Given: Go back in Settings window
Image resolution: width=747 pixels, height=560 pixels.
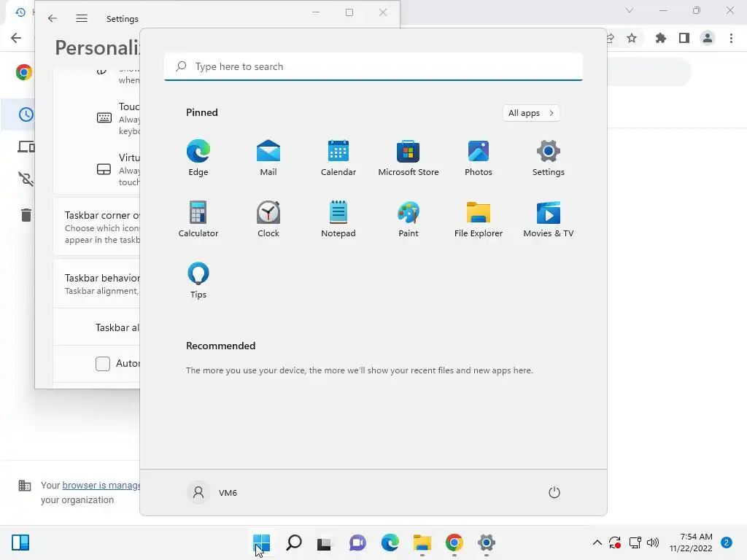Looking at the screenshot, I should 53,18.
